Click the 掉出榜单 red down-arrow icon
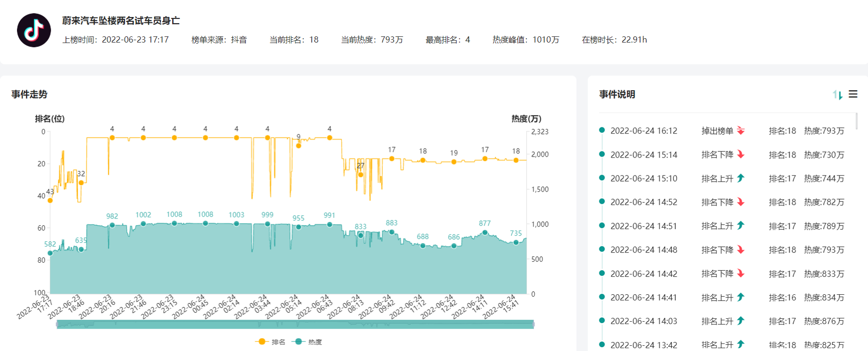 coord(741,131)
